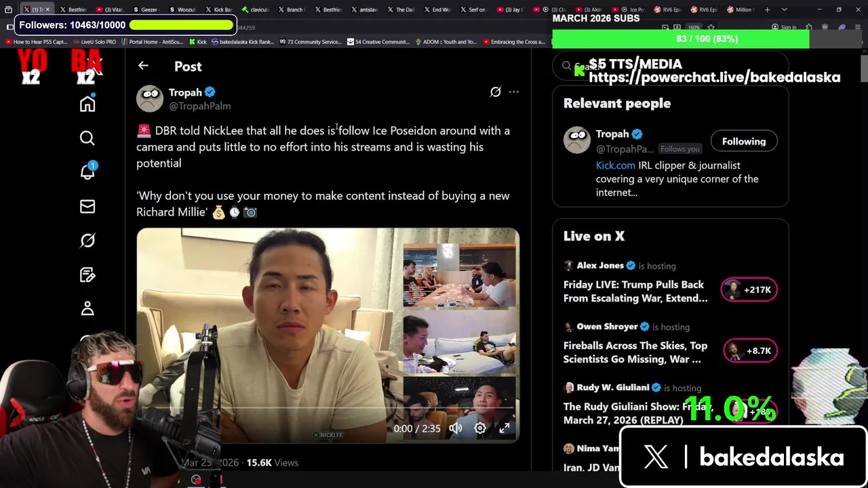Screen dimensions: 868x488
Task: Open Grok icon in the left sidebar
Action: point(87,241)
